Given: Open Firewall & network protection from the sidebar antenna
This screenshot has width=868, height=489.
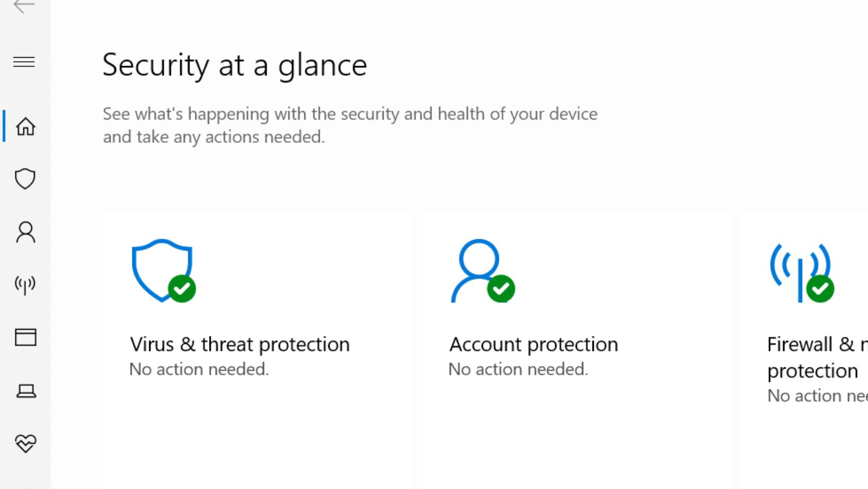Looking at the screenshot, I should 25,285.
